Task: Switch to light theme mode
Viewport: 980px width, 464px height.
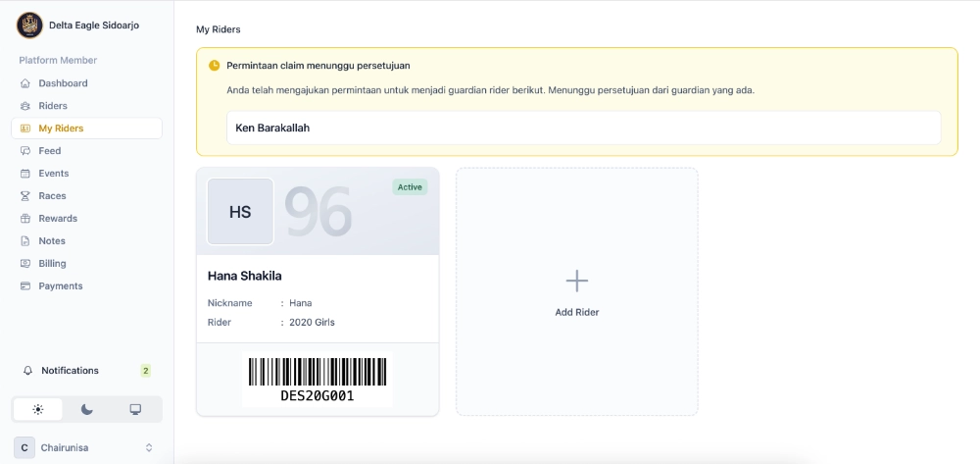Action: tap(38, 410)
